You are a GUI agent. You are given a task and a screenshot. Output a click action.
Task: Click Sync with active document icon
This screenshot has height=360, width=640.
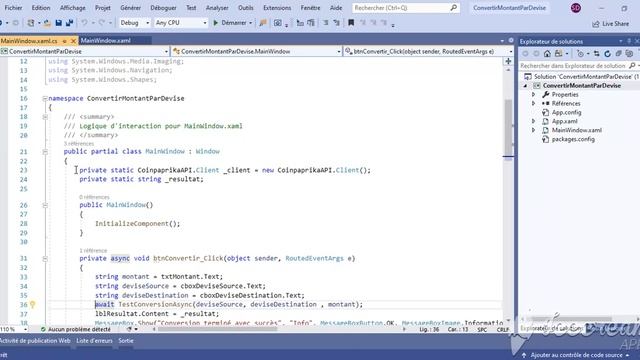[597, 53]
